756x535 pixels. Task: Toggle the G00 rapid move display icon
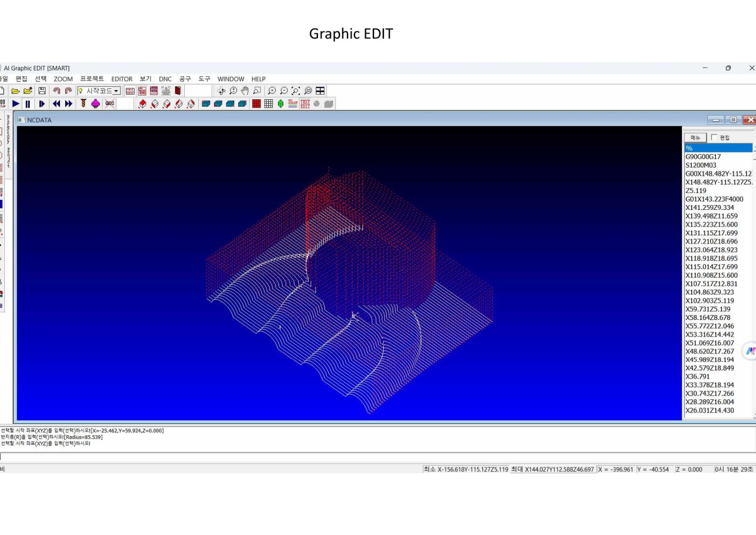(110, 104)
